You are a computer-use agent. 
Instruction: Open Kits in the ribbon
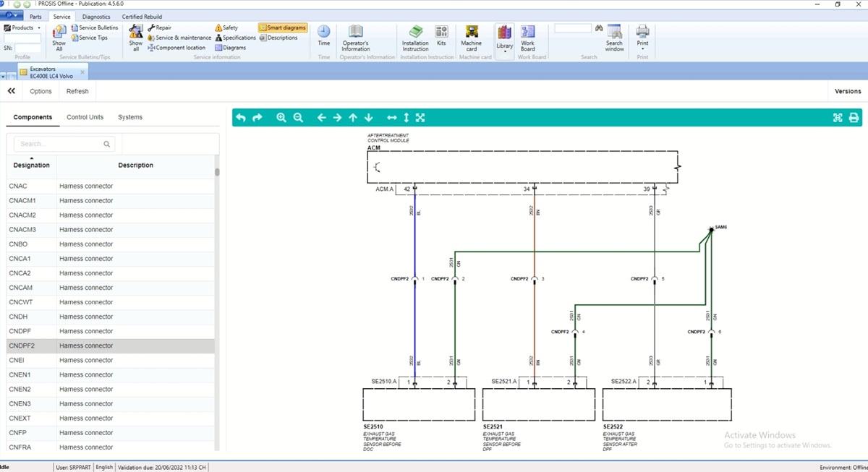(x=441, y=35)
